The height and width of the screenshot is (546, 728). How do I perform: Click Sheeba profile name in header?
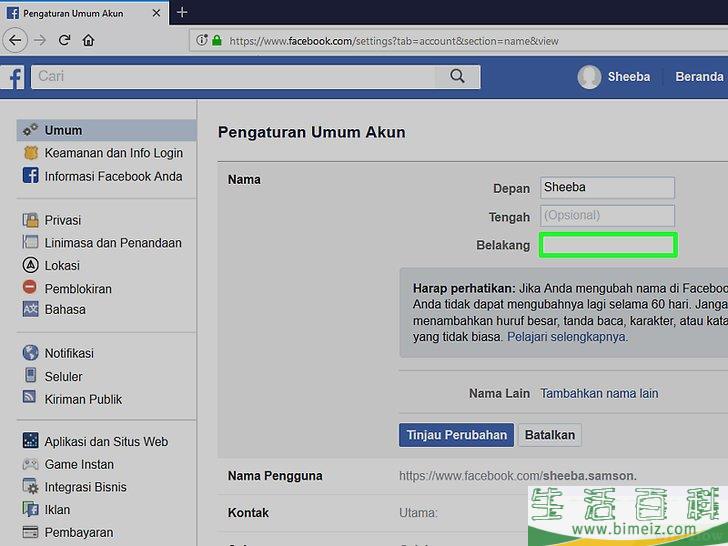(x=629, y=77)
